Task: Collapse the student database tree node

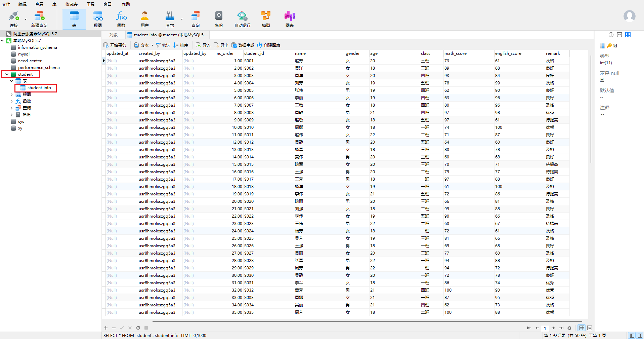Action: click(x=7, y=74)
